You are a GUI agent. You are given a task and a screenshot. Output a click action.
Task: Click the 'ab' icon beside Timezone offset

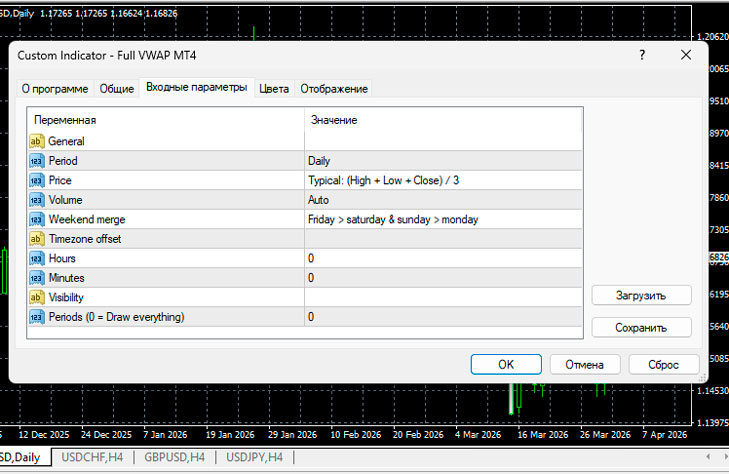point(37,239)
